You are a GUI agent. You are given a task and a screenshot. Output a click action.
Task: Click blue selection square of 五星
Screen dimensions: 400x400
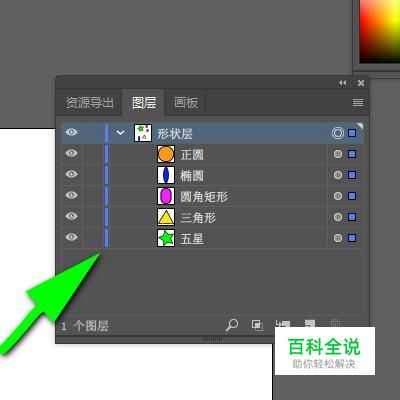click(x=352, y=238)
